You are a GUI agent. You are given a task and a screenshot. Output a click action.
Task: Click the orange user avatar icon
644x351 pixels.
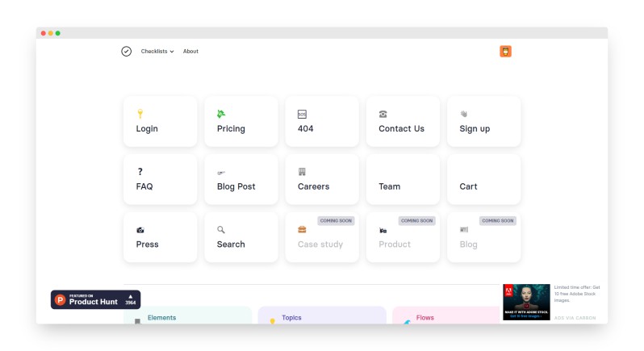(505, 52)
